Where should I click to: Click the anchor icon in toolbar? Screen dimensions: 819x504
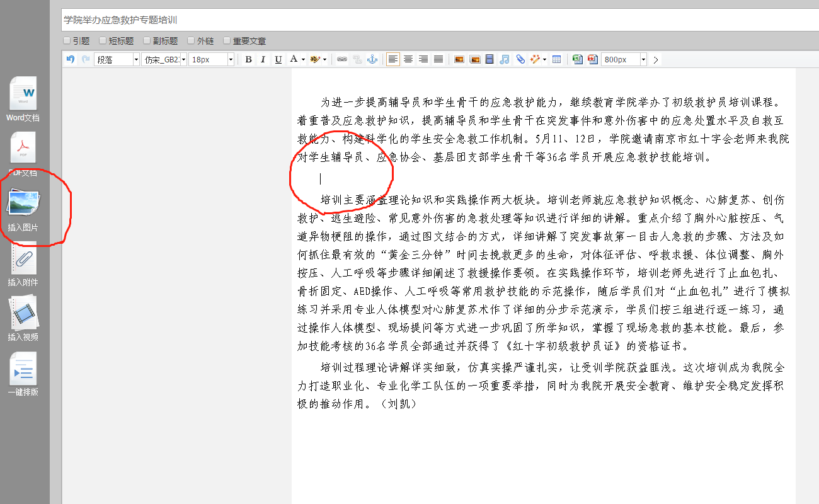click(372, 59)
